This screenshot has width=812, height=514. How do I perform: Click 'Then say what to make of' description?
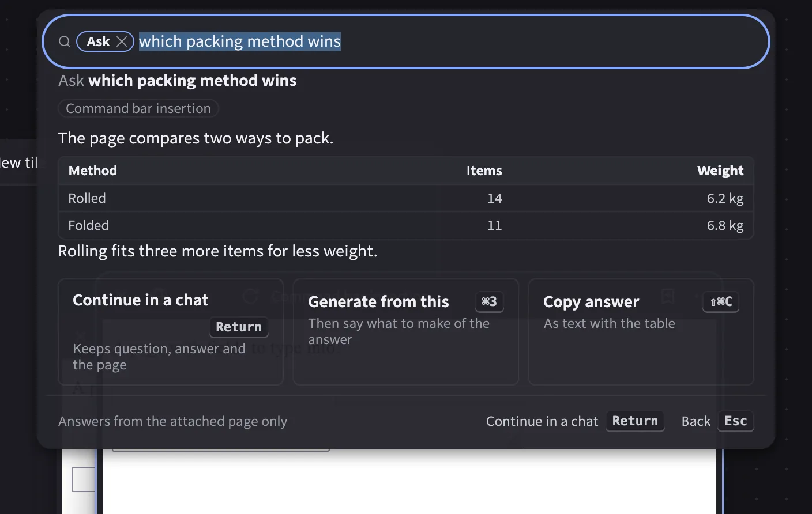click(399, 331)
